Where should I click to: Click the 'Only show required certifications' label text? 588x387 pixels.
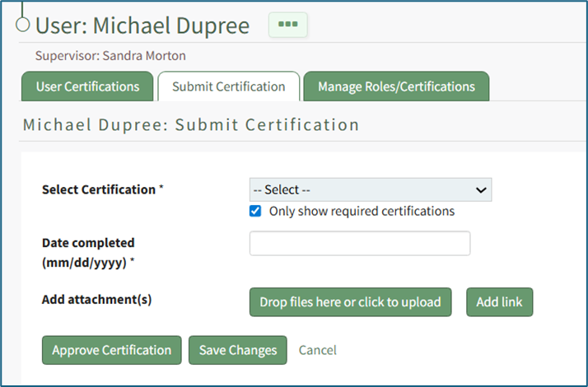pos(362,211)
